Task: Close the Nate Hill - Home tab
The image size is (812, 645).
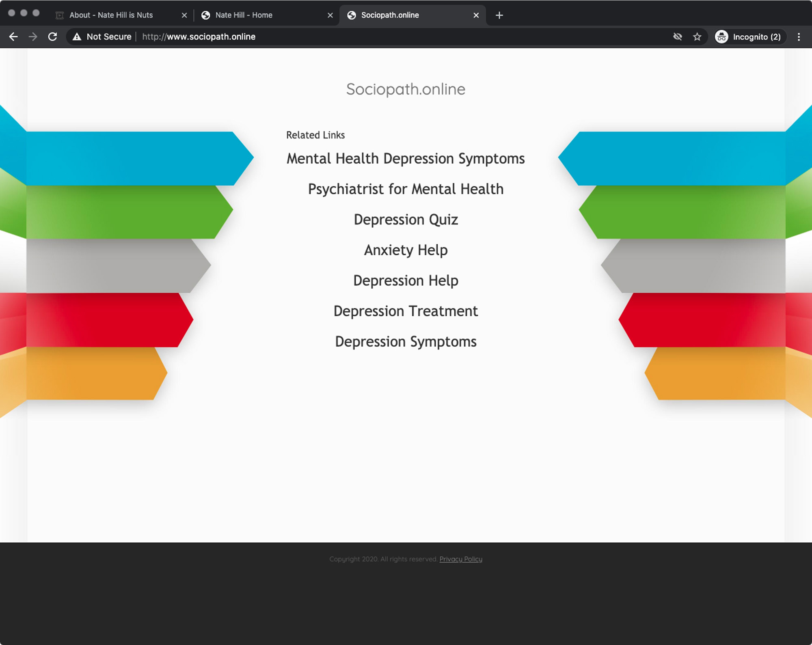Action: point(330,15)
